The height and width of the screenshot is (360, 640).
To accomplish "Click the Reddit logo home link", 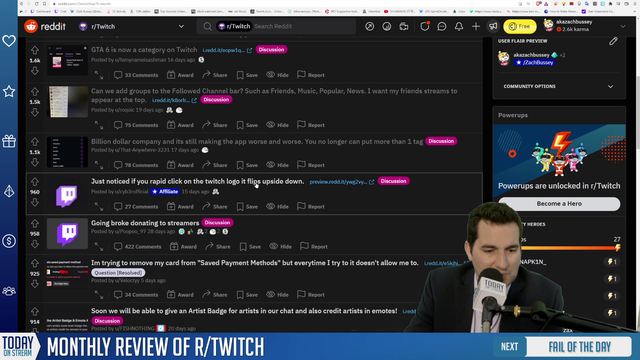I will pos(45,27).
